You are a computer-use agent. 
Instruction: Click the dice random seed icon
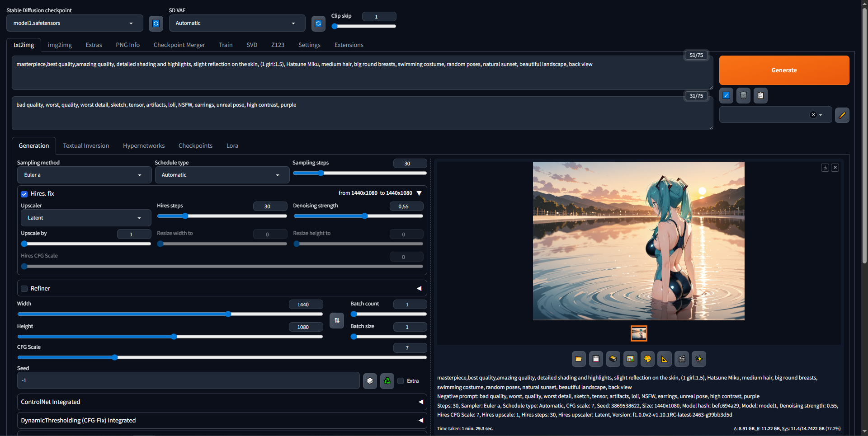click(x=370, y=381)
